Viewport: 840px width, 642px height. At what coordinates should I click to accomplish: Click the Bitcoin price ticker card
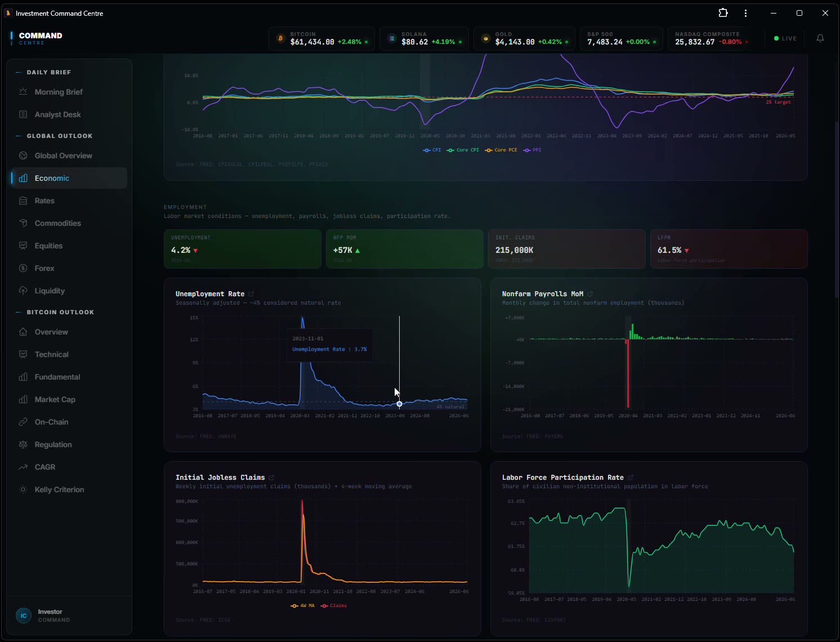coord(321,38)
